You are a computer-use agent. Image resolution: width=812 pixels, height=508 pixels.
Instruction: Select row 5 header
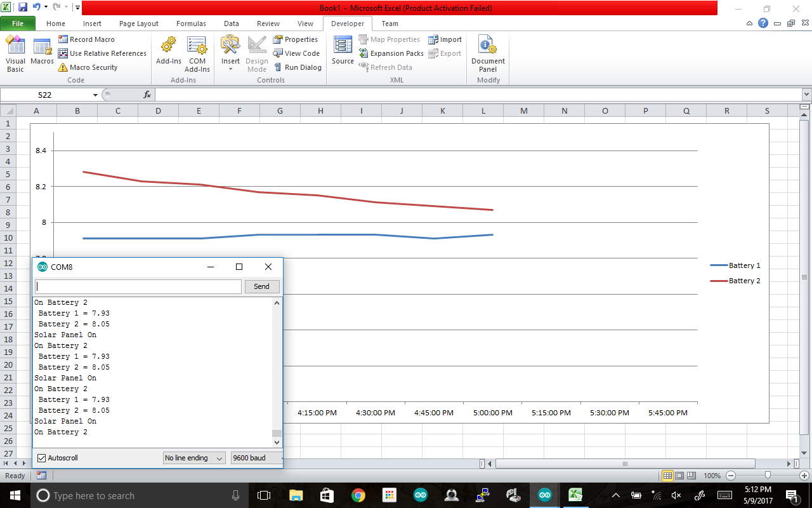pyautogui.click(x=9, y=174)
